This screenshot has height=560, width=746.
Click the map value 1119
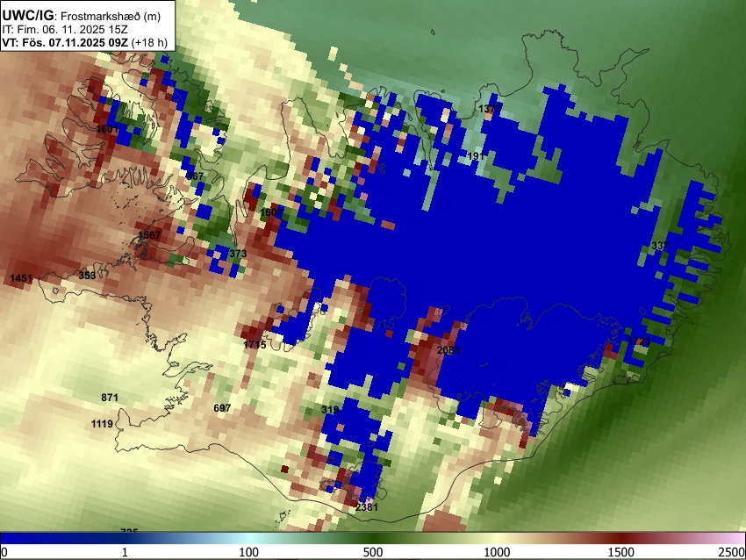pyautogui.click(x=102, y=423)
